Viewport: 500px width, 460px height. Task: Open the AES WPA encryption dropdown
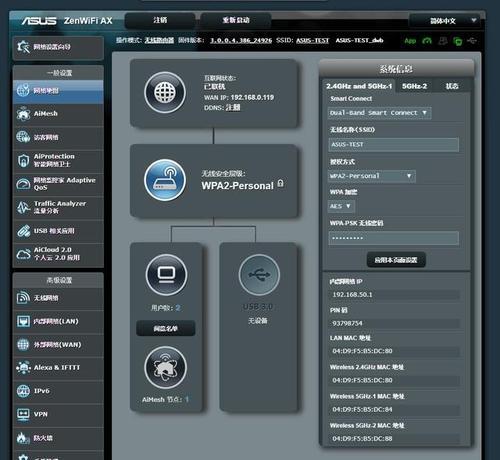[341, 206]
